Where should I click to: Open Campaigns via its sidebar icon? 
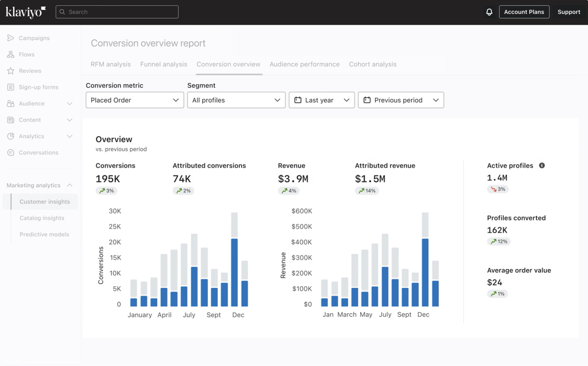click(10, 38)
